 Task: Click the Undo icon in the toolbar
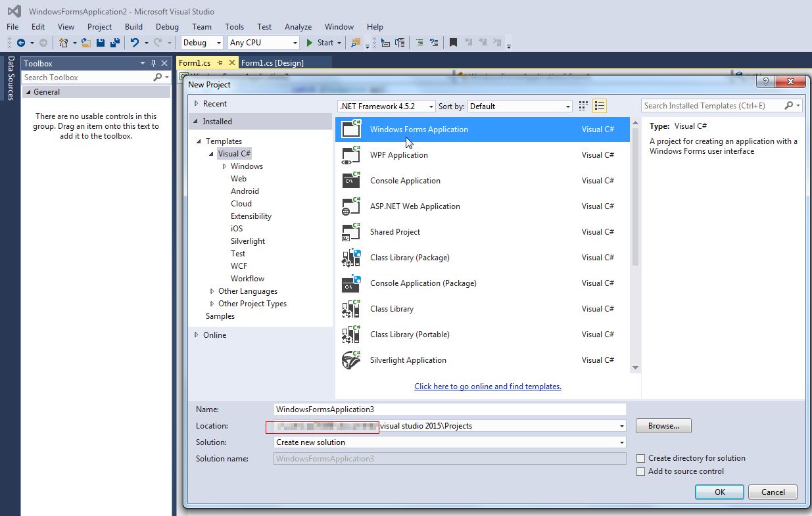[x=136, y=42]
